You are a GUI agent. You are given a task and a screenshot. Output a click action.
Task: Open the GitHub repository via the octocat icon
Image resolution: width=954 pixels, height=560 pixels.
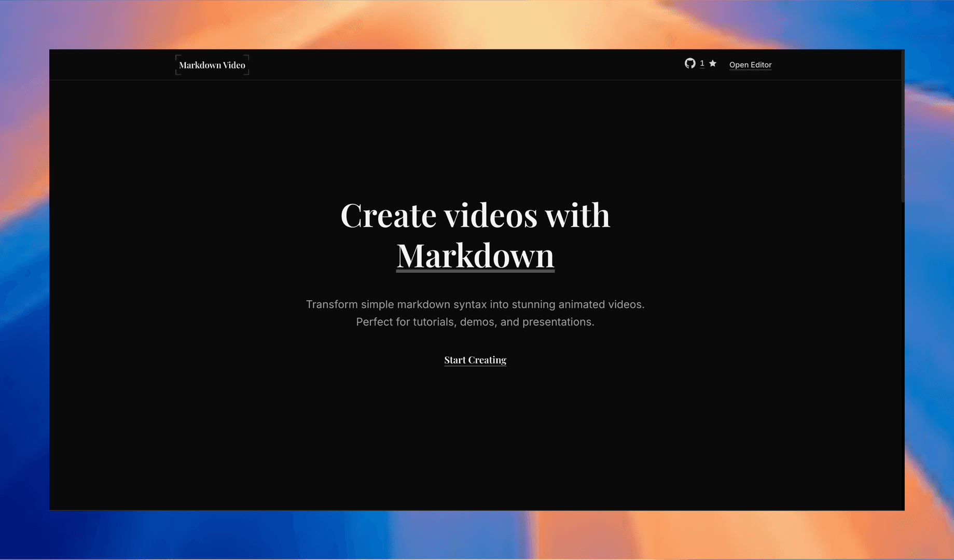pos(690,63)
